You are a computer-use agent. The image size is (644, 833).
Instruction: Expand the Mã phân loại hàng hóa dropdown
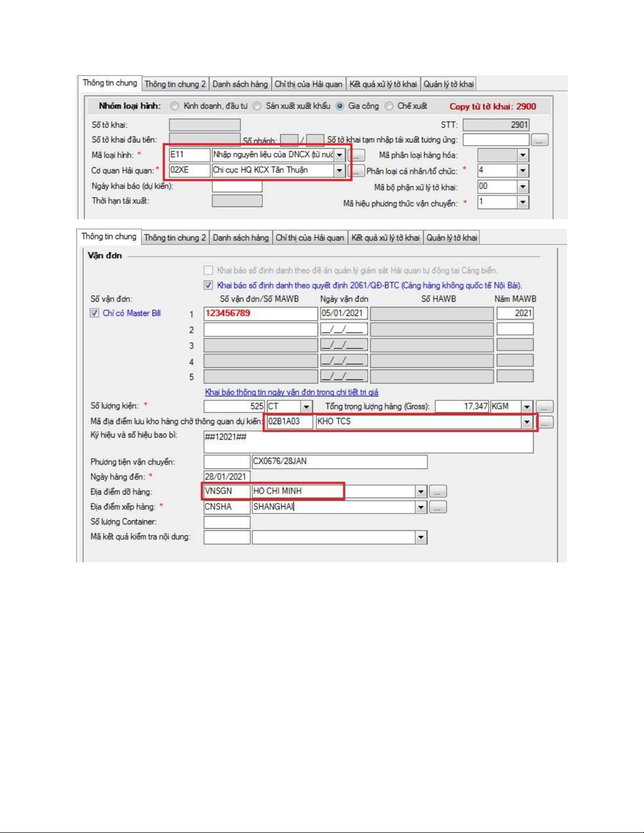point(523,155)
